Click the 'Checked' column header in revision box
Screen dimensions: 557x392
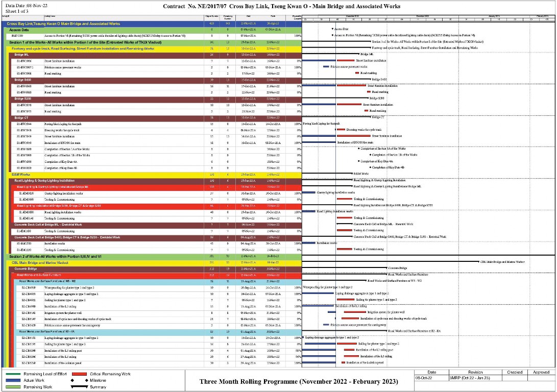(515, 373)
